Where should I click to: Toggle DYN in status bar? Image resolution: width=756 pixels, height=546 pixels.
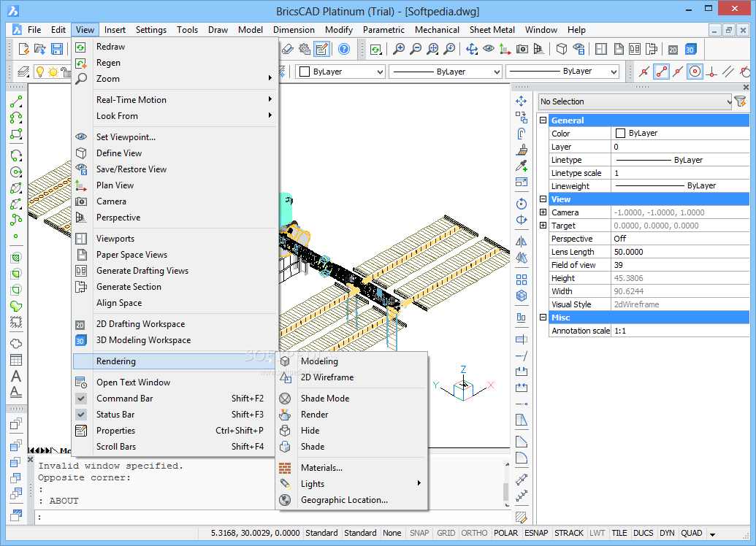coord(667,533)
